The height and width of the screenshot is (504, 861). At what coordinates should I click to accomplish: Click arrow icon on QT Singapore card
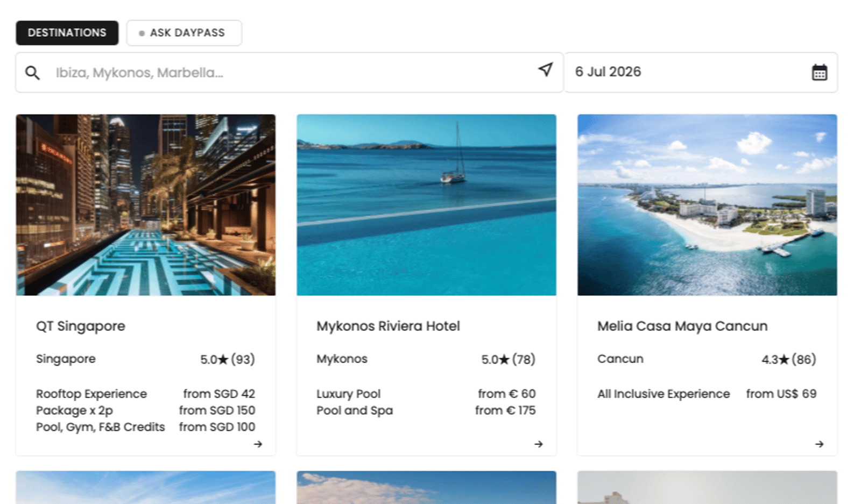[x=258, y=444]
